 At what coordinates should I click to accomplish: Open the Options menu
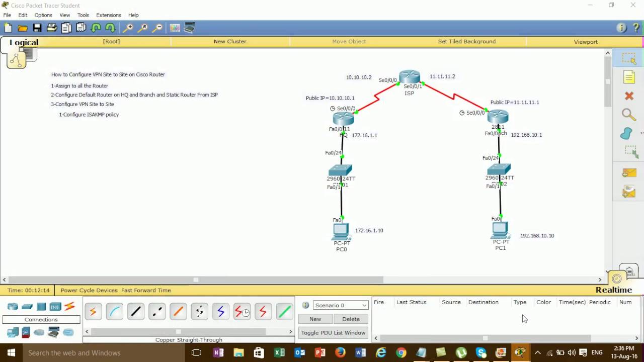tap(43, 15)
